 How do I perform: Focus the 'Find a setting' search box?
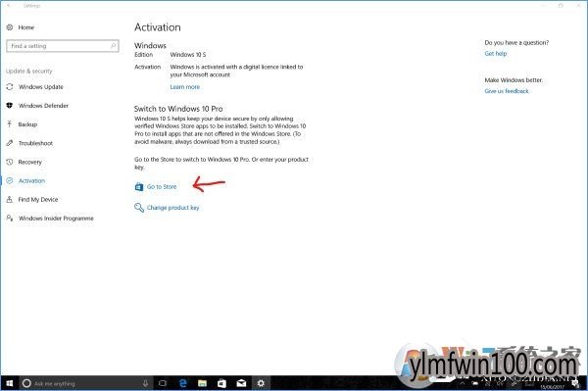coord(63,46)
